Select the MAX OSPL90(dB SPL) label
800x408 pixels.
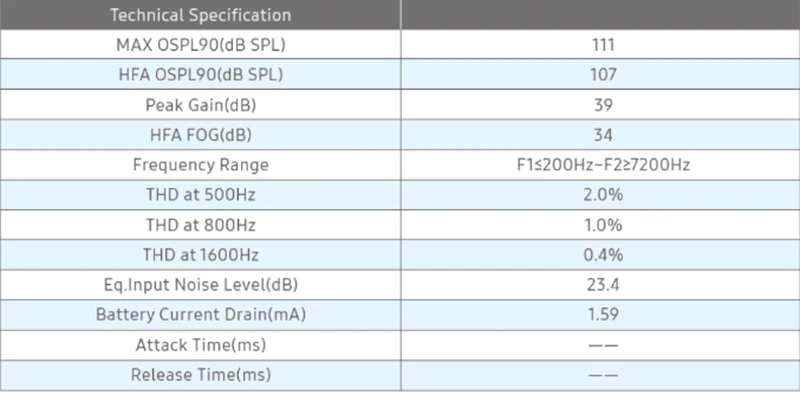point(200,45)
